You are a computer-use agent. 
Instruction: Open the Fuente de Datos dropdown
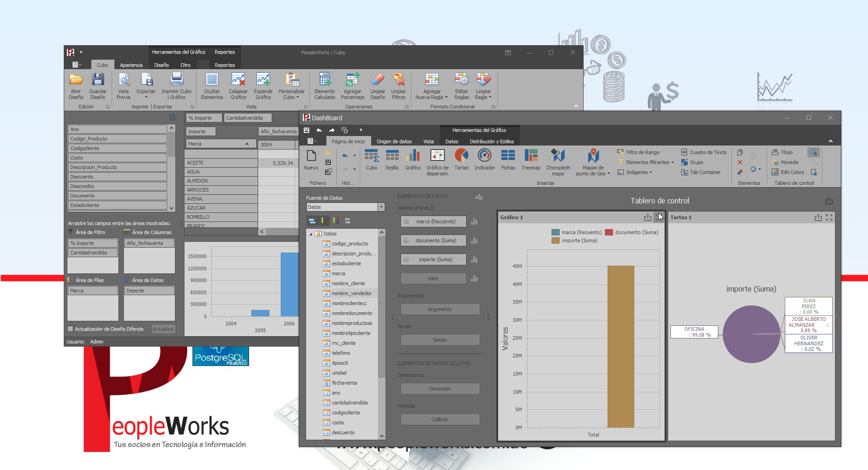point(382,207)
